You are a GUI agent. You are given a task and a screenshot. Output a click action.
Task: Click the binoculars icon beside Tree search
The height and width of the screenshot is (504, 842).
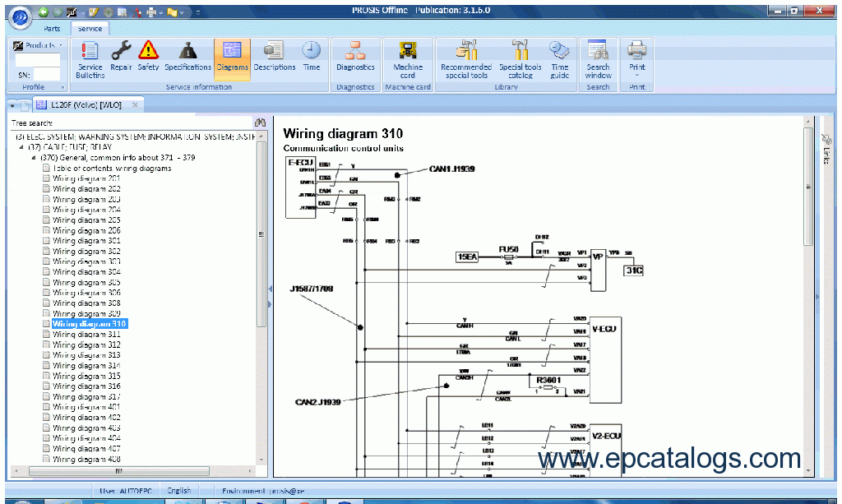click(261, 123)
